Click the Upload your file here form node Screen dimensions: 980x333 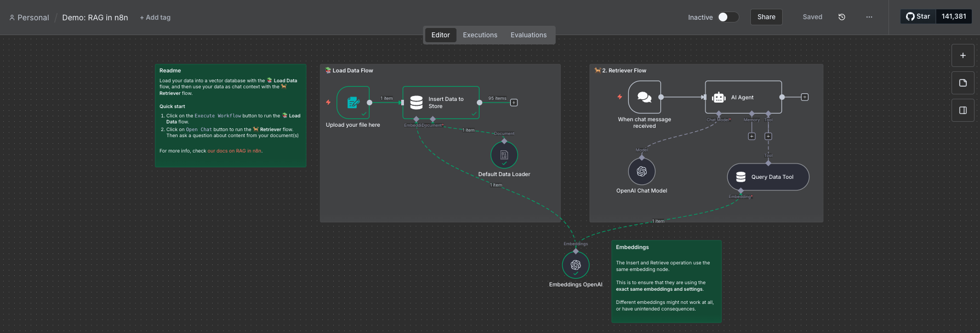point(353,103)
